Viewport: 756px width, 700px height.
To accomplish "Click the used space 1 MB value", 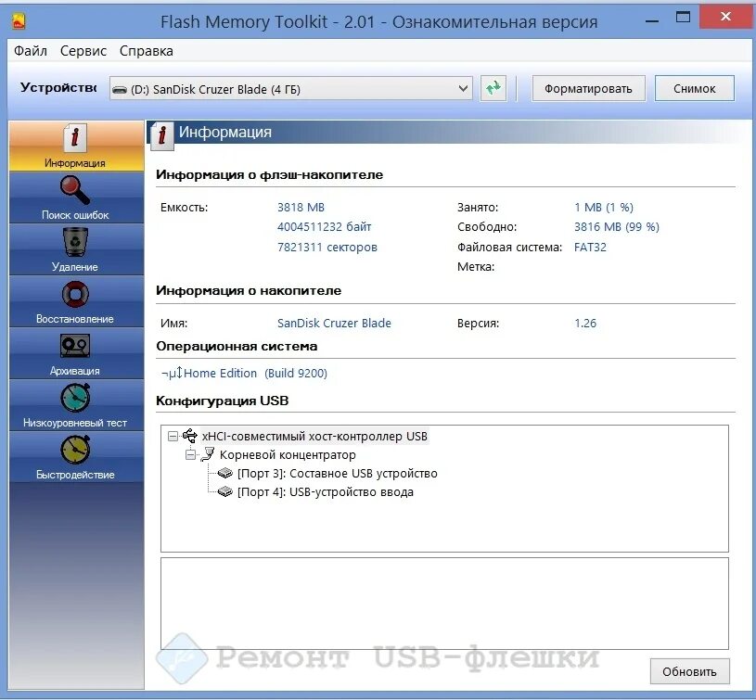I will 604,207.
